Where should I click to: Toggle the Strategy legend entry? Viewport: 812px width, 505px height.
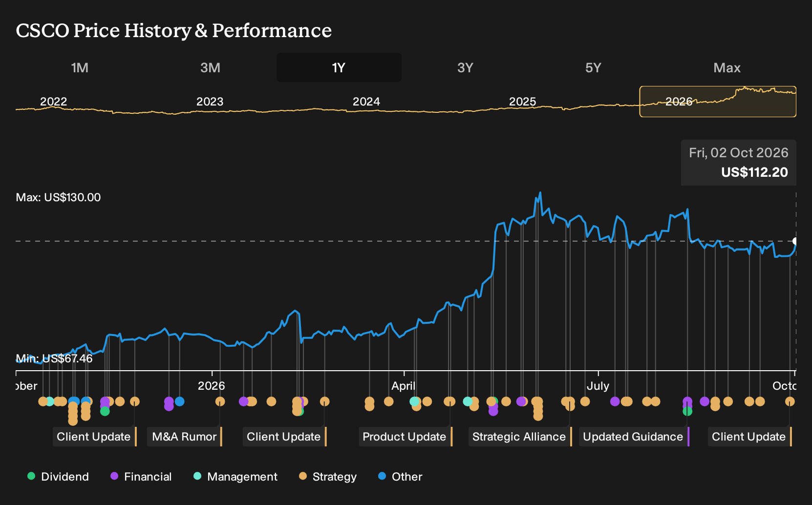[x=328, y=477]
